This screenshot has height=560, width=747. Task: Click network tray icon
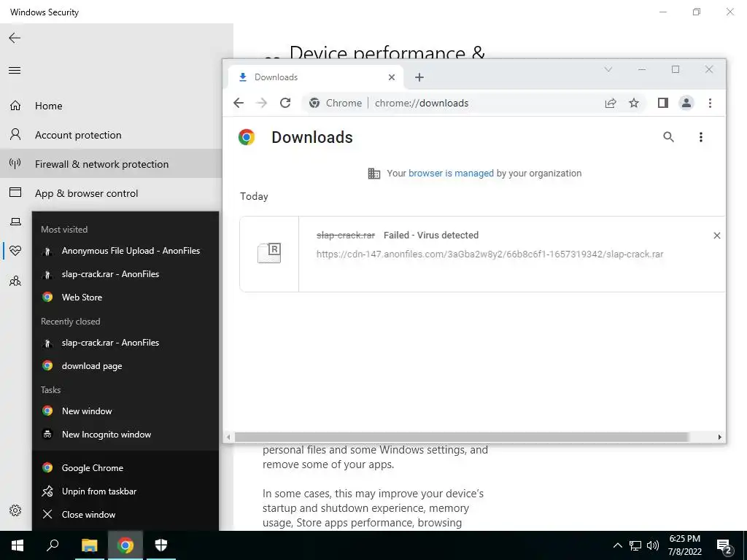point(635,545)
